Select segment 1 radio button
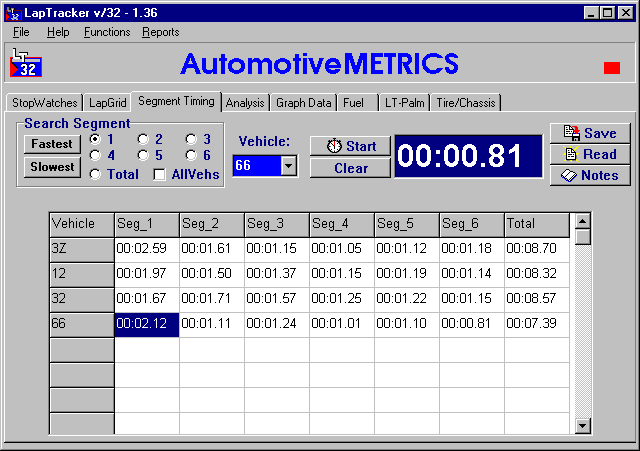Image resolution: width=640 pixels, height=451 pixels. [x=95, y=139]
